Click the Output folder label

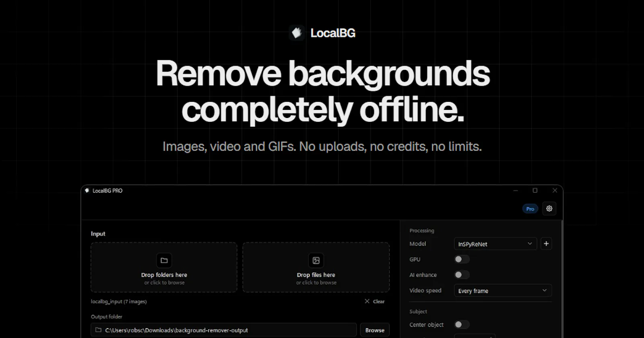pyautogui.click(x=107, y=317)
